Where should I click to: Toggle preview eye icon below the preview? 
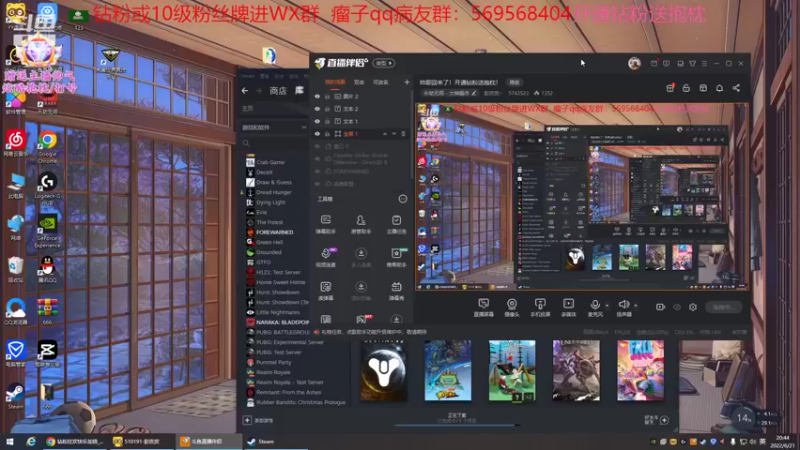pyautogui.click(x=677, y=307)
